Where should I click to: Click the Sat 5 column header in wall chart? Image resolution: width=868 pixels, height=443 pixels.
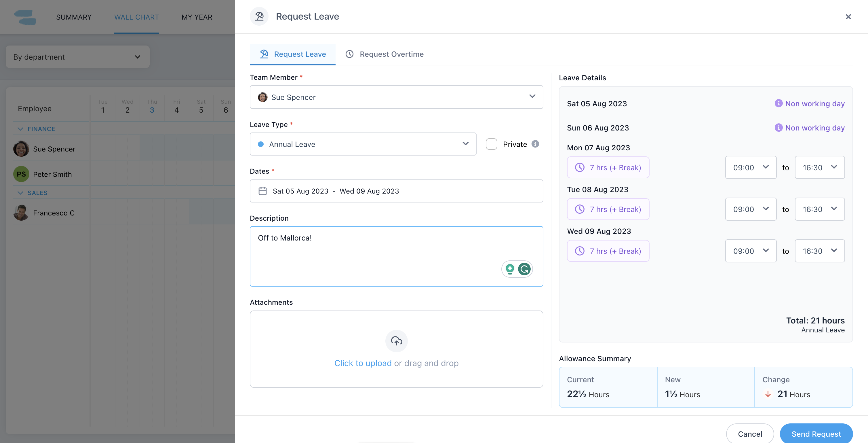(x=201, y=106)
